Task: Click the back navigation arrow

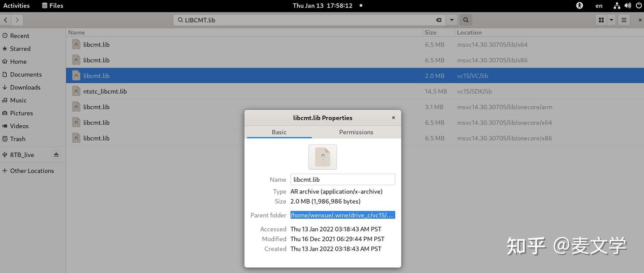Action: tap(5, 20)
